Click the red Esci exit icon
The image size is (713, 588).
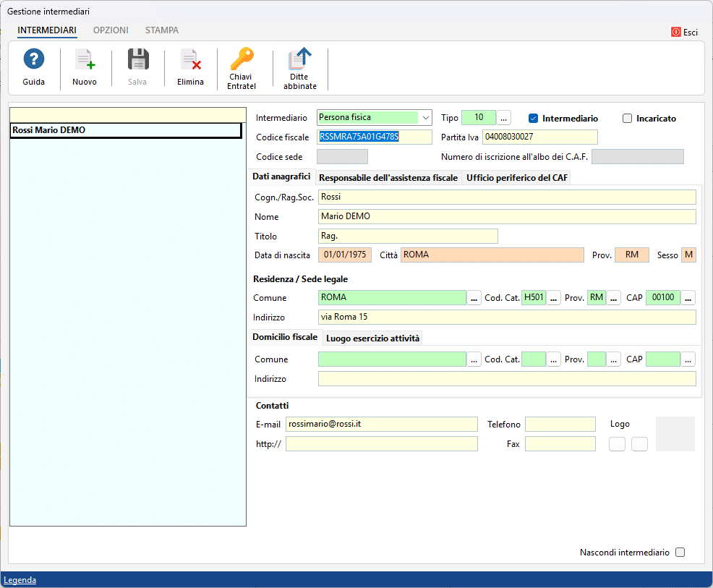click(x=675, y=32)
